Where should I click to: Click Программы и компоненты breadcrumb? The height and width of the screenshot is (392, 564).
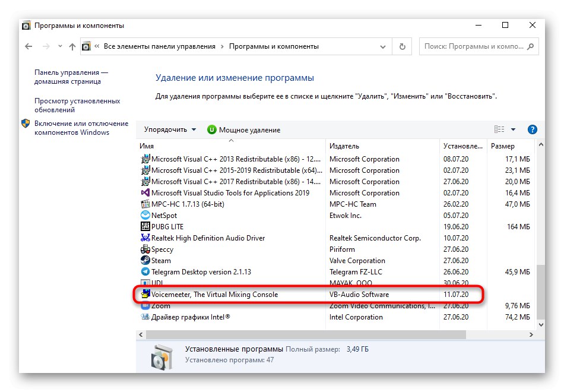(274, 46)
